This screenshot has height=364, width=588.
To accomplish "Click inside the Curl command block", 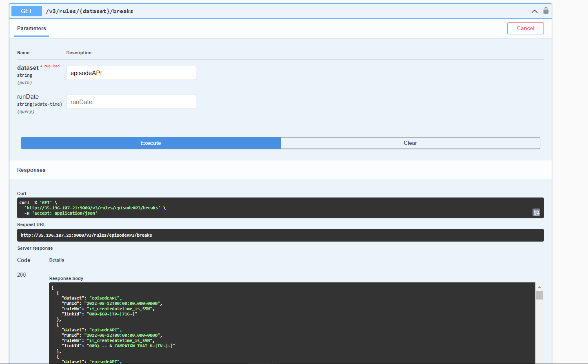I will point(280,208).
